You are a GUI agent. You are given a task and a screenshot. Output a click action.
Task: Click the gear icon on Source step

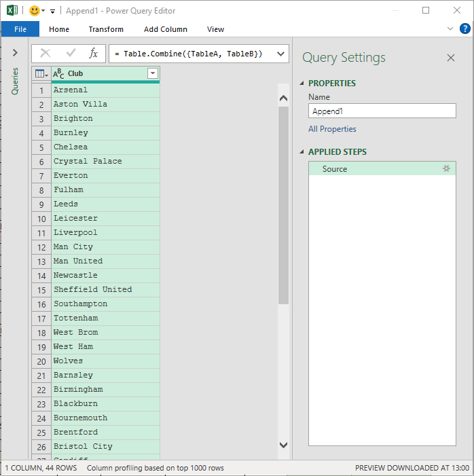coord(446,168)
